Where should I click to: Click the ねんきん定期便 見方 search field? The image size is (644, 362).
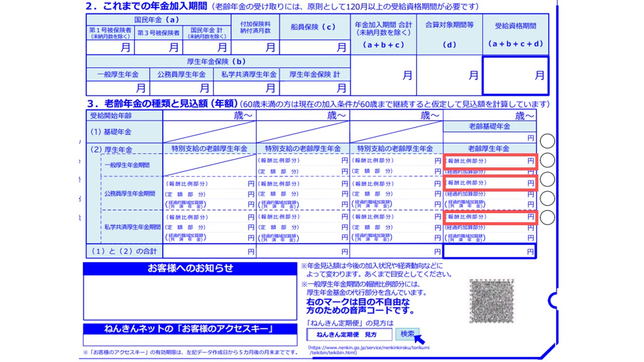[x=349, y=334]
